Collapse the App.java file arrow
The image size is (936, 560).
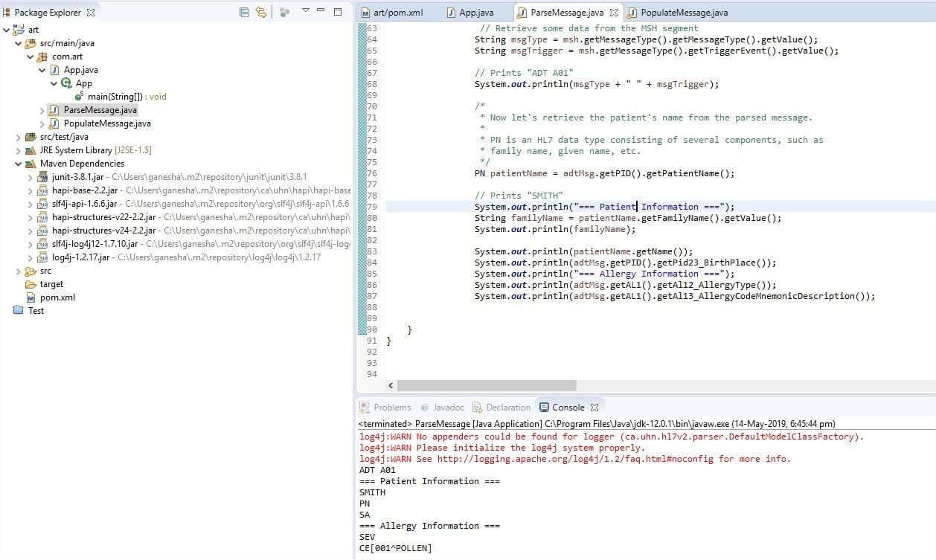tap(42, 70)
